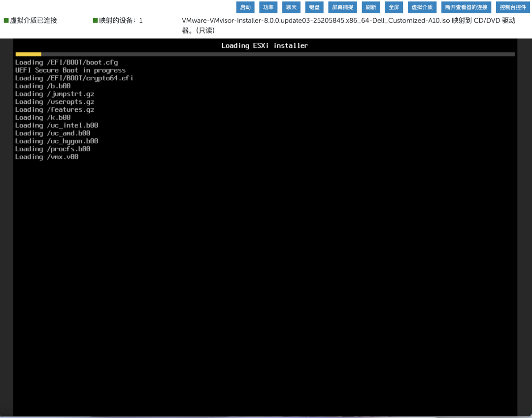Click the Loading /EFI/BOOT/crypto64.efi line
This screenshot has width=532, height=418.
(x=74, y=78)
